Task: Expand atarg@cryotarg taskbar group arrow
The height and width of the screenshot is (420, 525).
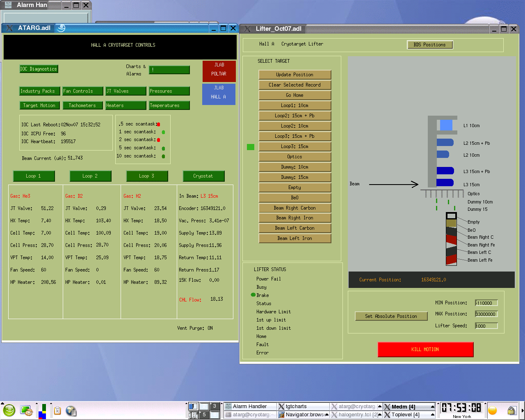Action: 380,406
